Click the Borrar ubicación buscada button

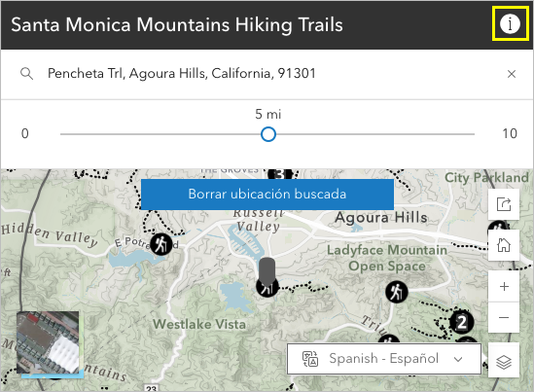[x=267, y=195]
